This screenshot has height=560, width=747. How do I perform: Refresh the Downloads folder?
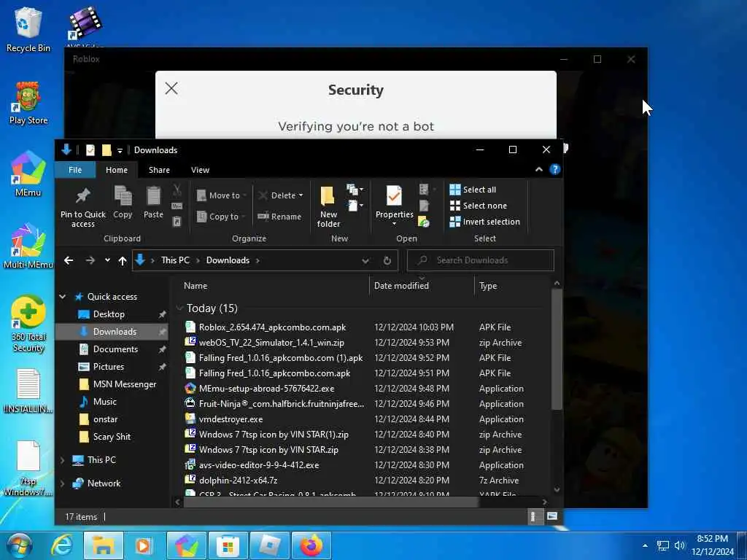387,260
